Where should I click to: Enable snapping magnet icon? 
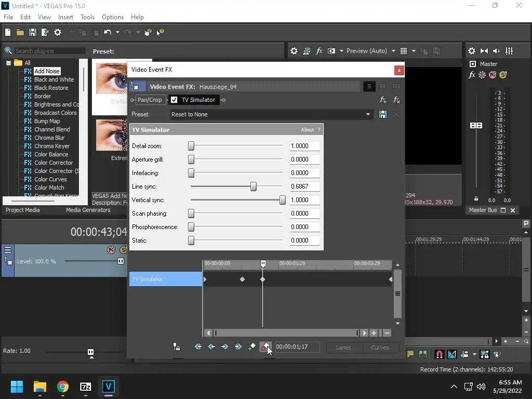[439, 354]
